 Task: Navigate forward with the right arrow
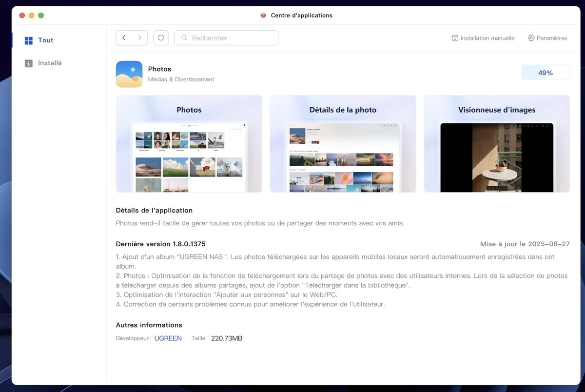(x=140, y=38)
